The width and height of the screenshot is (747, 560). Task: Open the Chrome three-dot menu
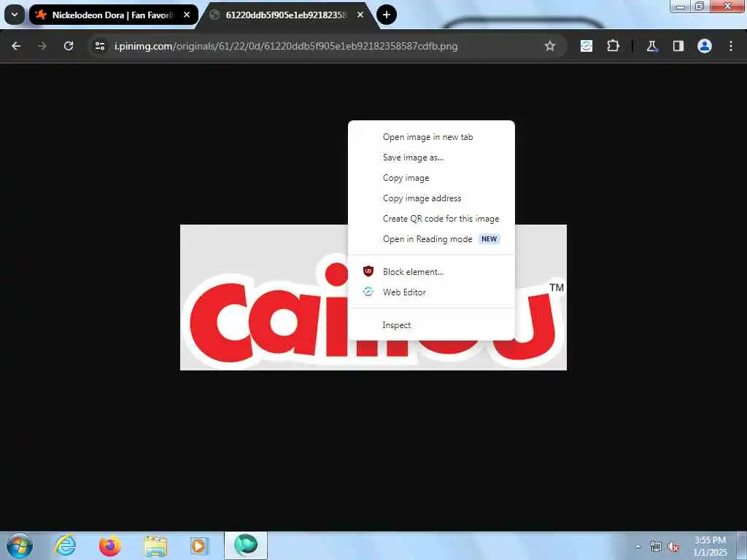731,46
